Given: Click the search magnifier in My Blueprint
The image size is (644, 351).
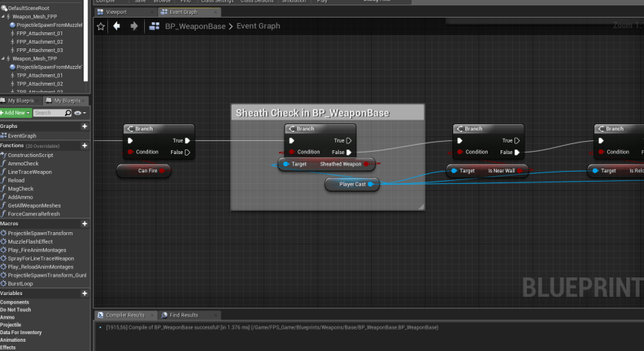Looking at the screenshot, I should pyautogui.click(x=67, y=113).
